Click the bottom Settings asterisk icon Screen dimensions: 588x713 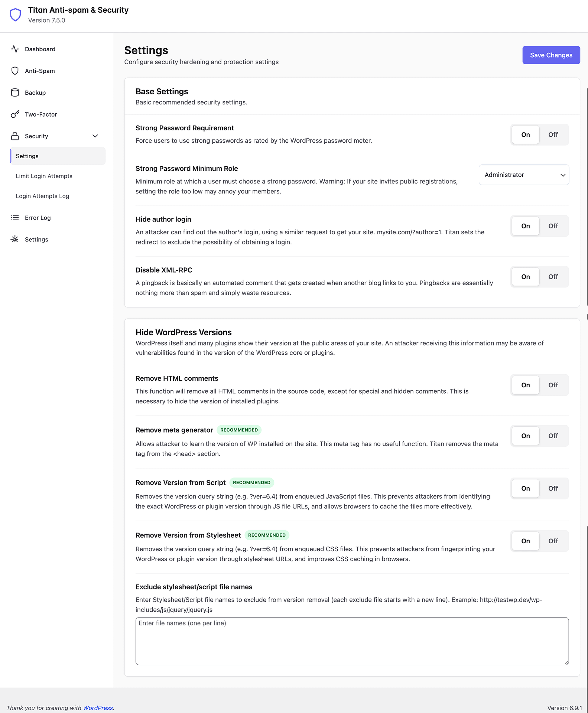click(15, 240)
